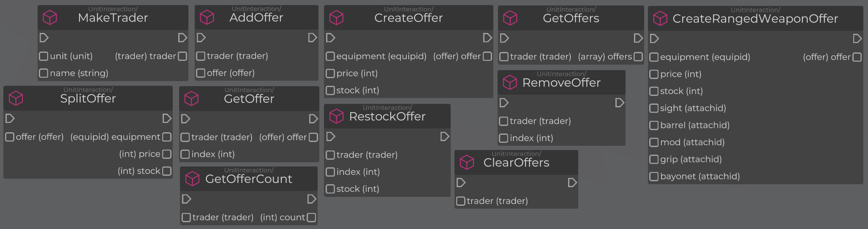
Task: Click the GetOfferCount node cube icon
Action: pyautogui.click(x=192, y=179)
